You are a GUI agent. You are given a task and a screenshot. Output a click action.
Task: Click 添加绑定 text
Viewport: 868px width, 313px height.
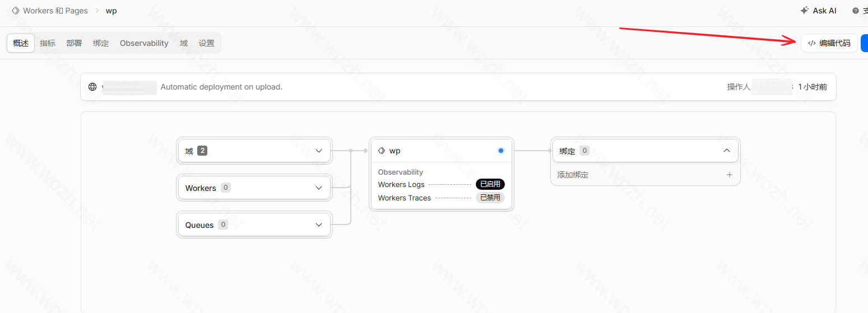point(573,175)
